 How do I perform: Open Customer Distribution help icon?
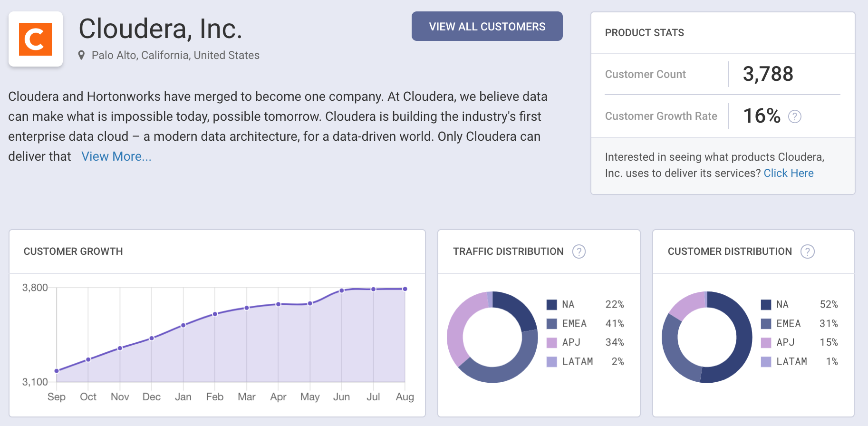coord(807,252)
